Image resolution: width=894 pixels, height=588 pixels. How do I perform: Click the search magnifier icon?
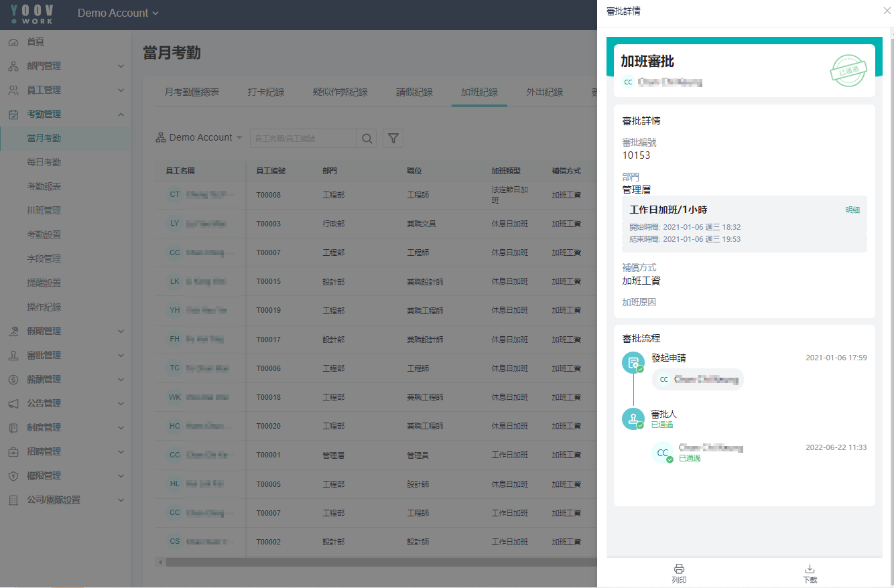point(367,139)
